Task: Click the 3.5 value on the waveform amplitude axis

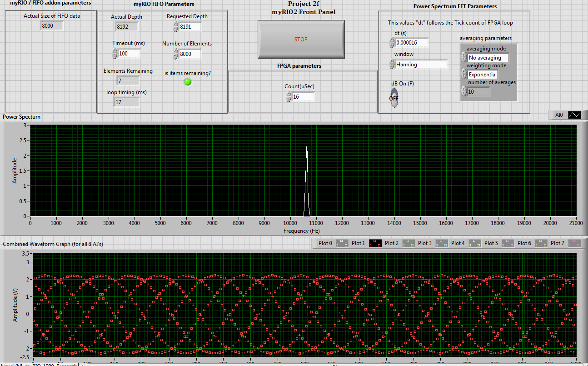Action: [25, 253]
